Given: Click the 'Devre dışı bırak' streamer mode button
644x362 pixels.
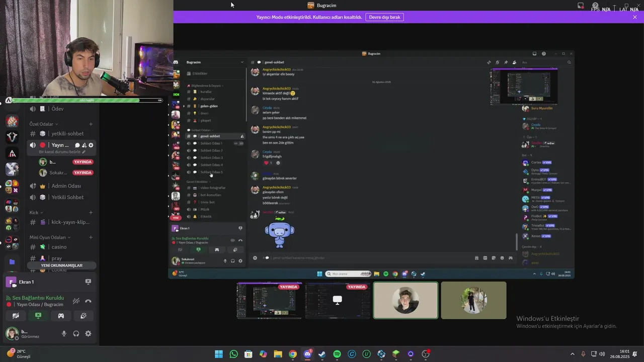Looking at the screenshot, I should pyautogui.click(x=384, y=17).
